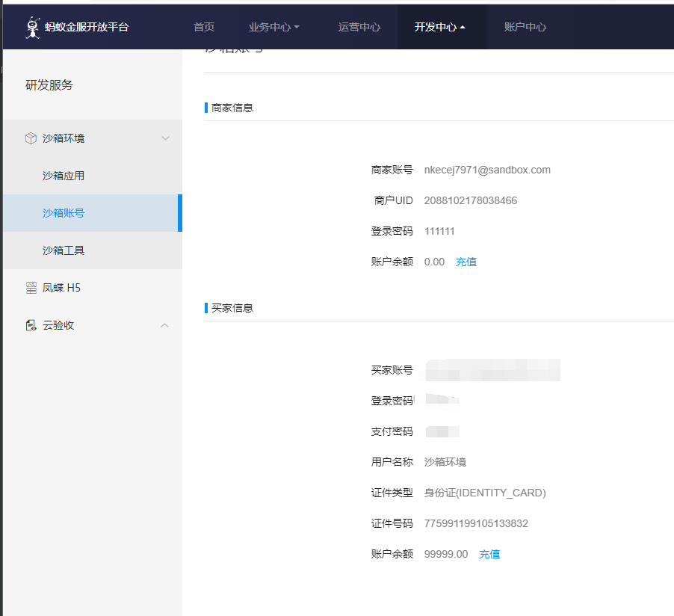Click the 支付密码 field label
The height and width of the screenshot is (616, 674).
coord(392,431)
